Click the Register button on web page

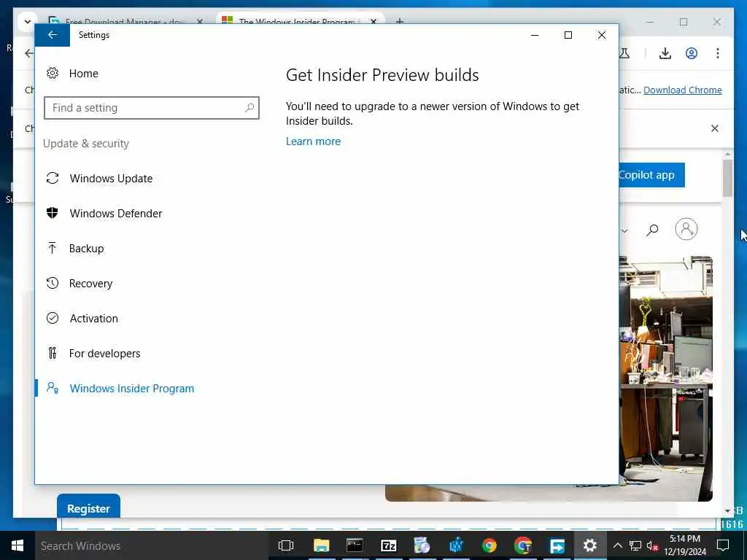(x=88, y=507)
